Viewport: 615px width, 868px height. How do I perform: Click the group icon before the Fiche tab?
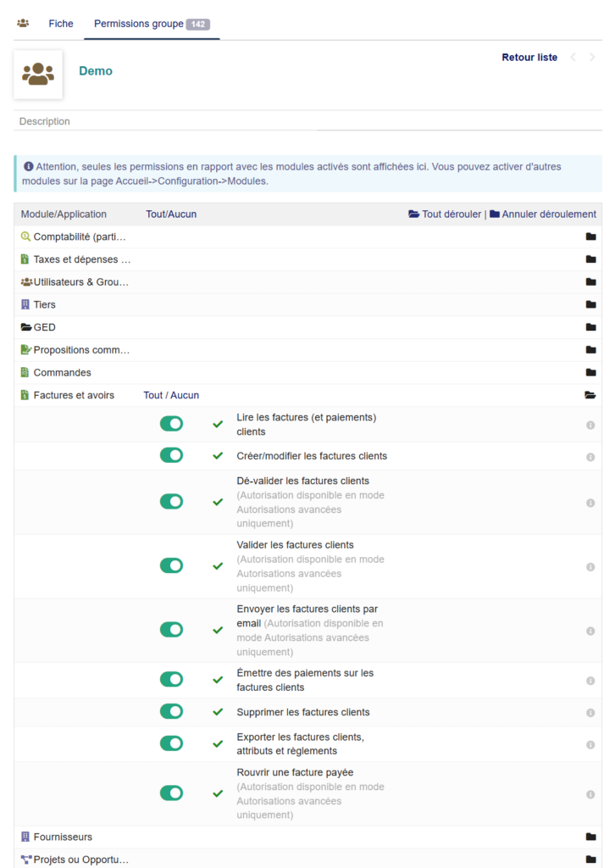[23, 24]
